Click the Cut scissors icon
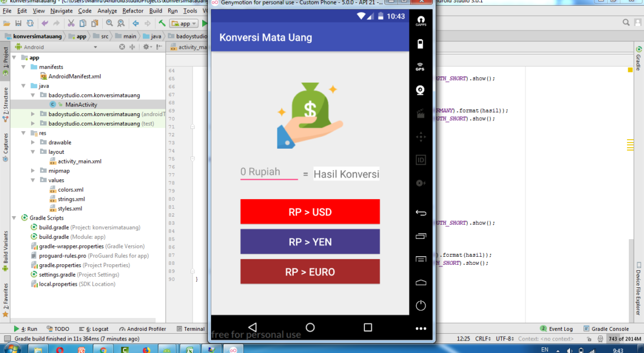 (x=71, y=23)
